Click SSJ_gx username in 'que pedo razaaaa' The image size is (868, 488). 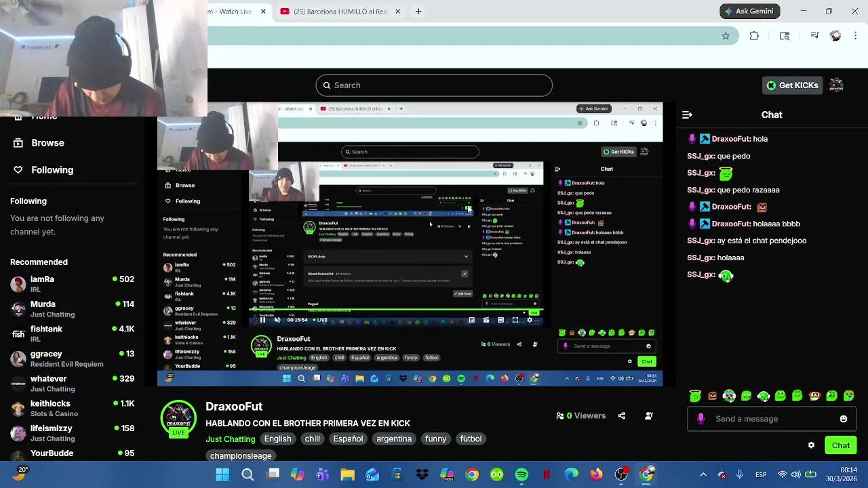(701, 190)
